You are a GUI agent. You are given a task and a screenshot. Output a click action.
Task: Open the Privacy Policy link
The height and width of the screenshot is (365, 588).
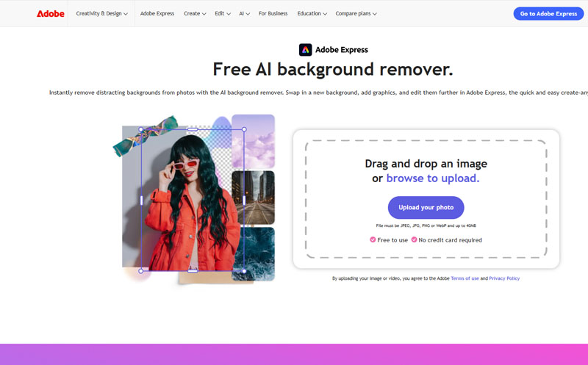tap(504, 278)
